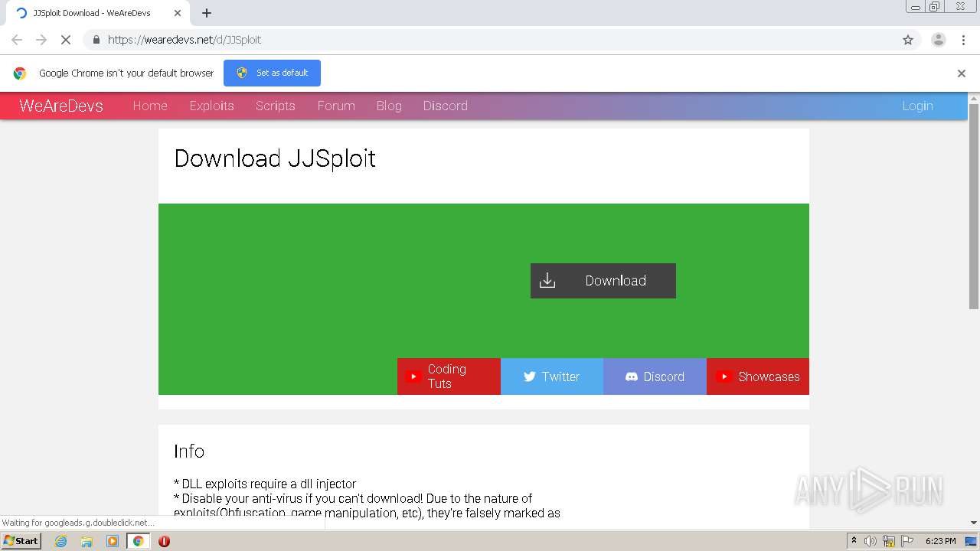Open the Forum nav item

[x=336, y=106]
